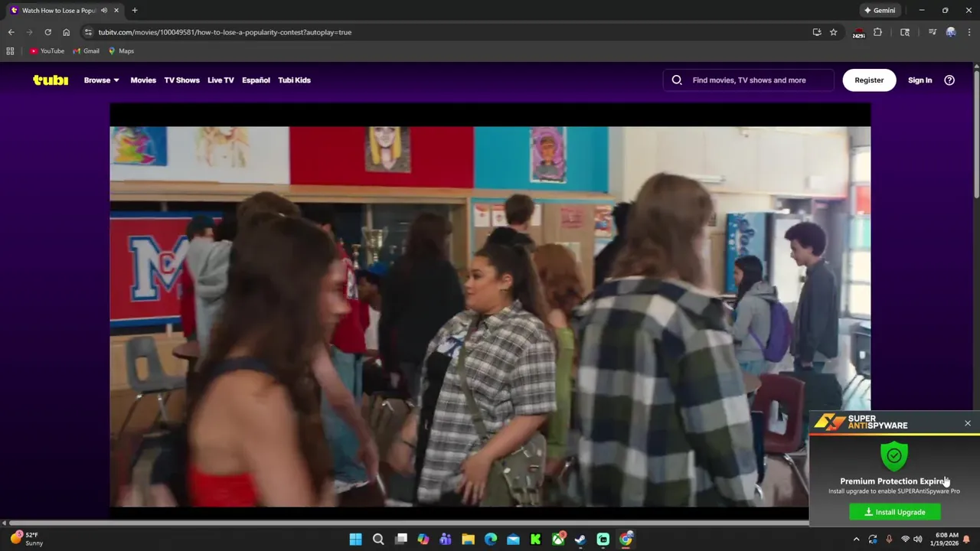Open Xbox app from taskbar
The image size is (980, 551).
point(558,539)
